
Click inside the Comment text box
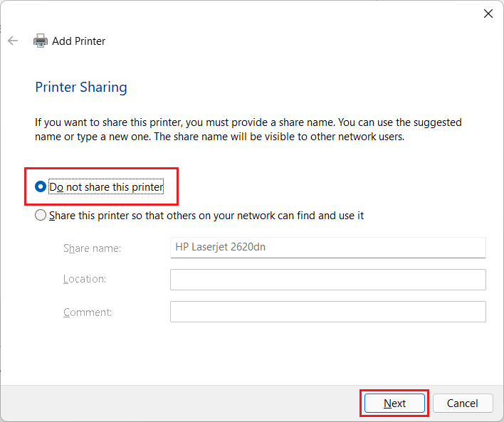[327, 312]
